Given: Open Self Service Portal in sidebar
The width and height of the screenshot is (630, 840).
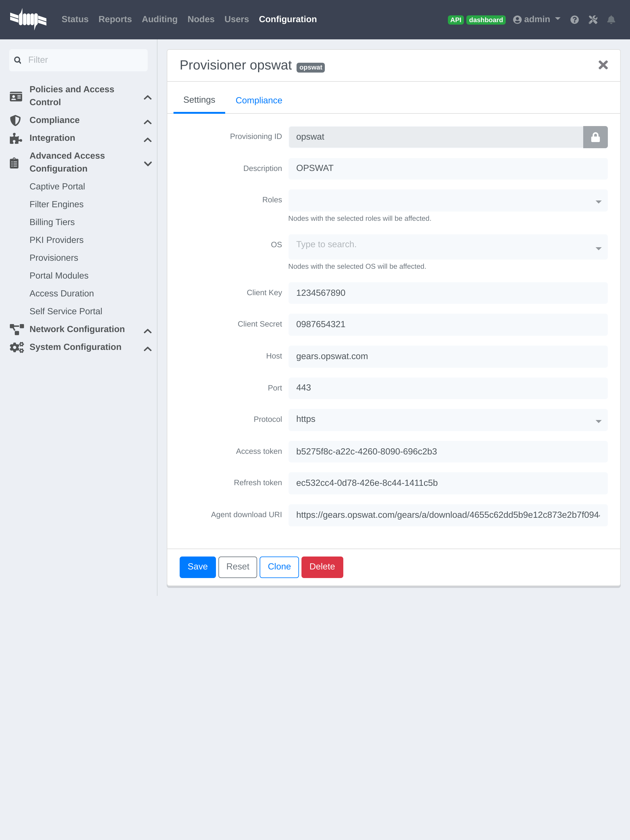Looking at the screenshot, I should click(66, 311).
